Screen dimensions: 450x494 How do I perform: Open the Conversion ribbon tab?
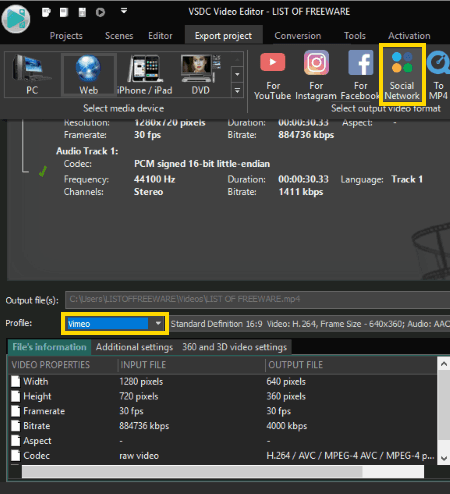click(x=298, y=36)
